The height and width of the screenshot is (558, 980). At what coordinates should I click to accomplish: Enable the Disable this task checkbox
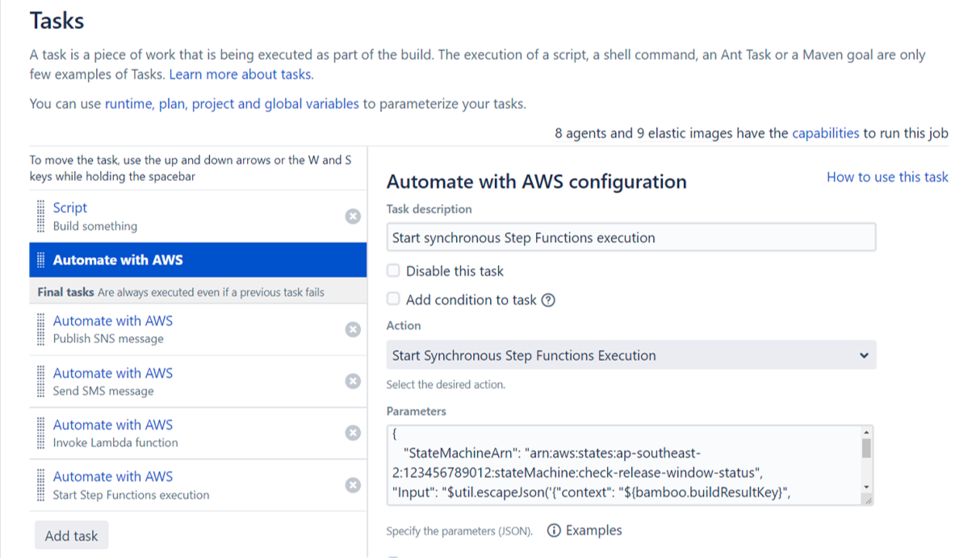click(393, 271)
